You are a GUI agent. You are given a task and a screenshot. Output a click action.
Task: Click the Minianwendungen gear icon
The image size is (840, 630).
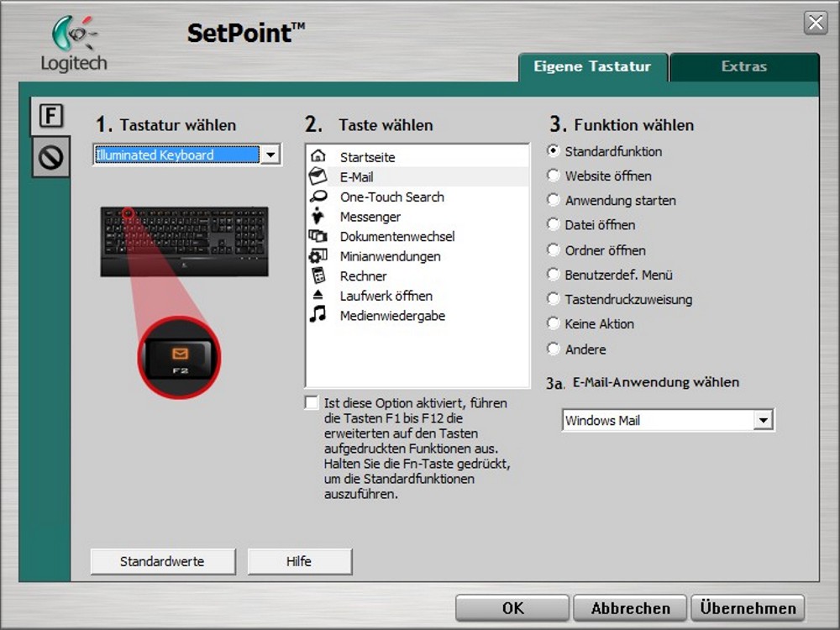[318, 255]
